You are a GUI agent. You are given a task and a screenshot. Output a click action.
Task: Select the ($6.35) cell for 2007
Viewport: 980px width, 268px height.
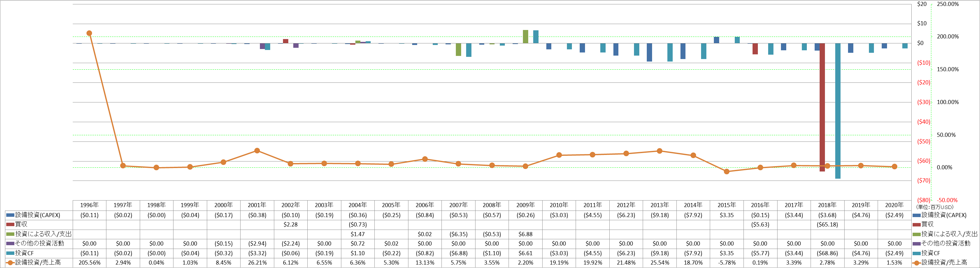pos(458,234)
